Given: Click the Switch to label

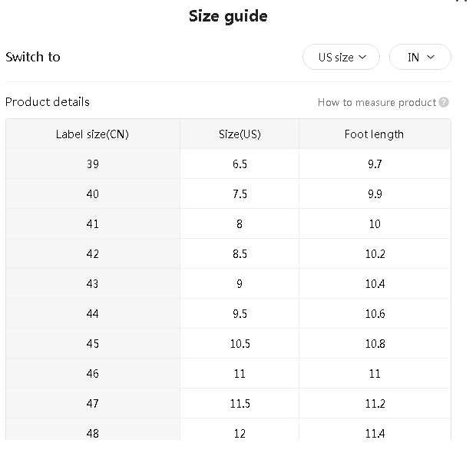Looking at the screenshot, I should click(33, 57).
